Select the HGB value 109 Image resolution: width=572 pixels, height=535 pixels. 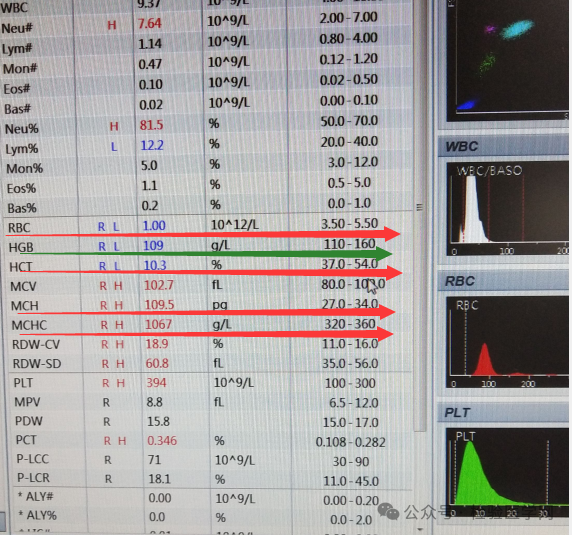click(153, 245)
